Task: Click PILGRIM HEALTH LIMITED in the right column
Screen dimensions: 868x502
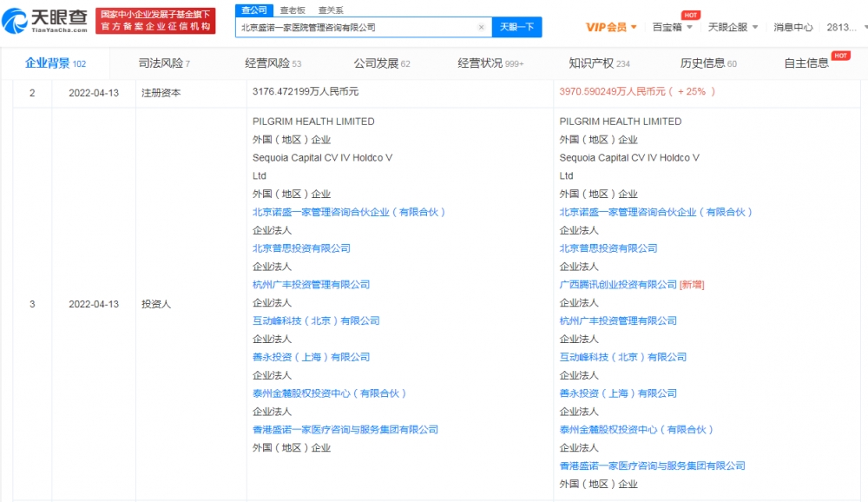Action: tap(621, 122)
